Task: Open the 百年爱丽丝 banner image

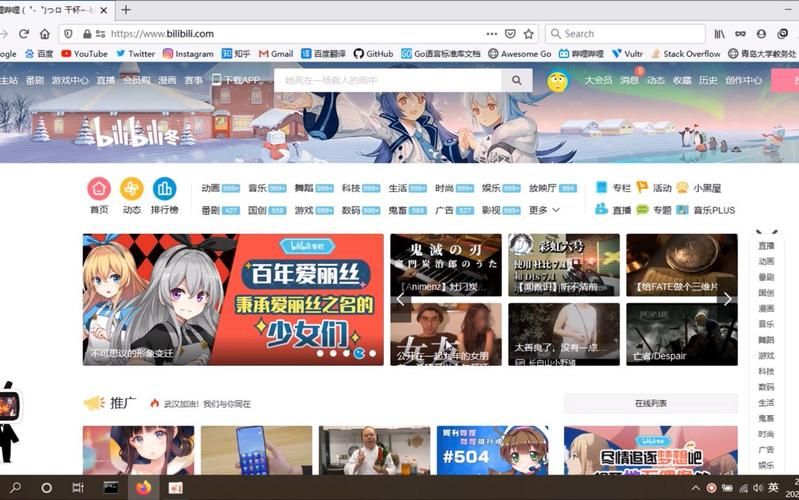Action: tap(233, 299)
